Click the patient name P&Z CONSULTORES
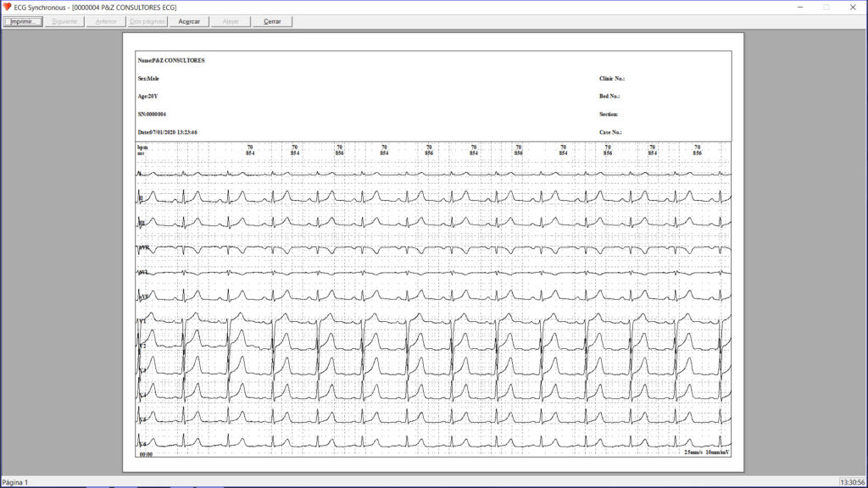The image size is (868, 488). pos(171,61)
